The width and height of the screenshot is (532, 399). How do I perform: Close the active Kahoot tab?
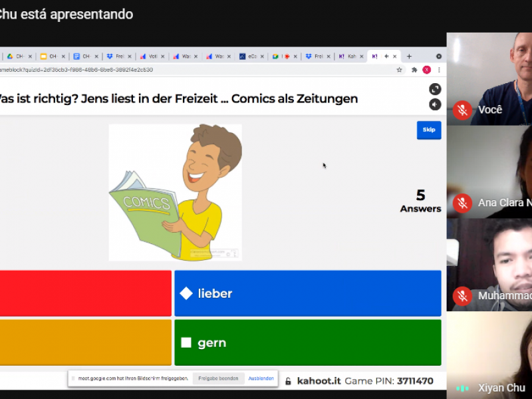[x=395, y=57]
